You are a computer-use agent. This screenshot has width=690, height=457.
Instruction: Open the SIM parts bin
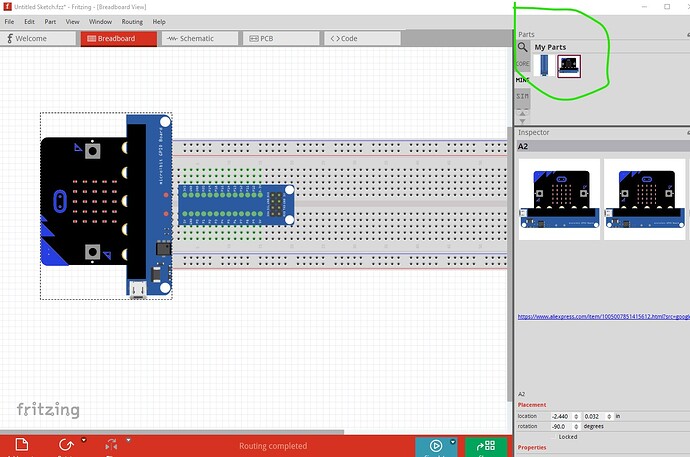[x=522, y=96]
